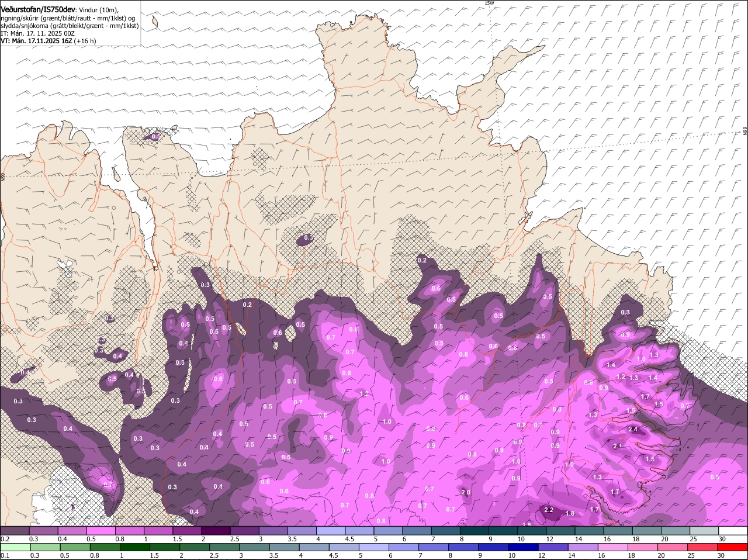Click the 15W longitude label at top
Viewport: 748px width, 560px height.
point(489,3)
